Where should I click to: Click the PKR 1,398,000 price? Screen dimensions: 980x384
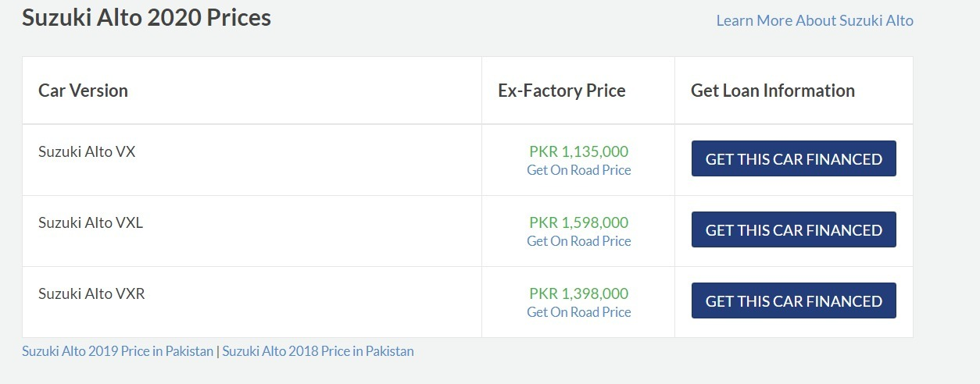coord(579,293)
